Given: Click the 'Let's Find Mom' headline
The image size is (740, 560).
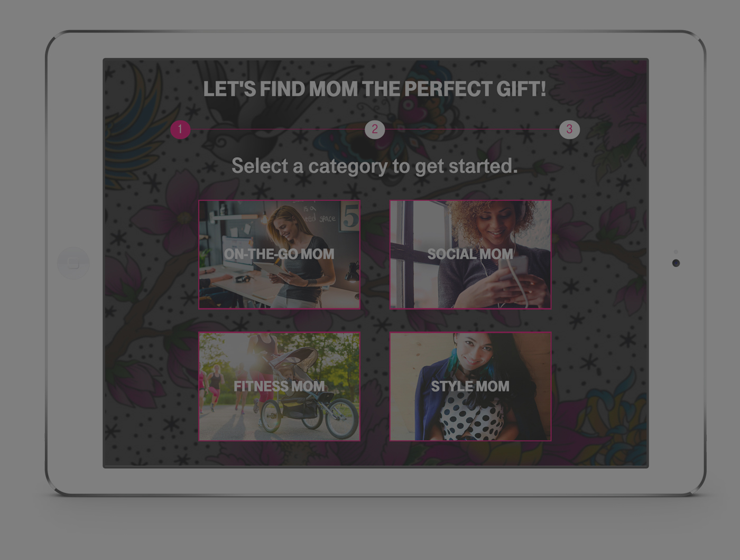Looking at the screenshot, I should (375, 89).
